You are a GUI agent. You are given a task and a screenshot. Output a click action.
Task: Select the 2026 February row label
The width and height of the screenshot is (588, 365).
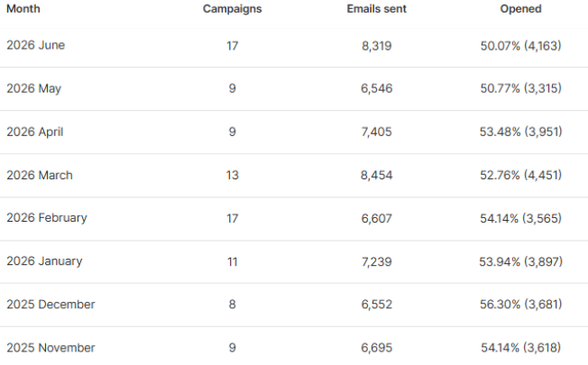[x=47, y=218]
